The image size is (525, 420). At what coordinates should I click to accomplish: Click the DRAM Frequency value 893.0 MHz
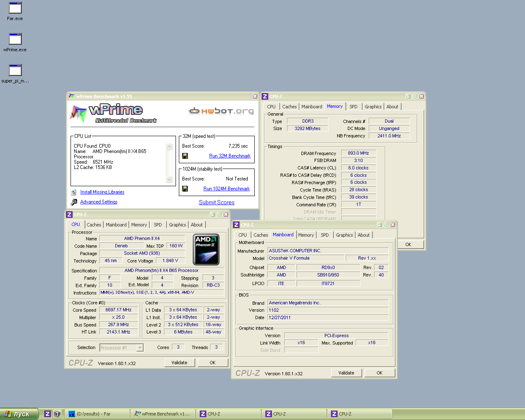pos(358,153)
